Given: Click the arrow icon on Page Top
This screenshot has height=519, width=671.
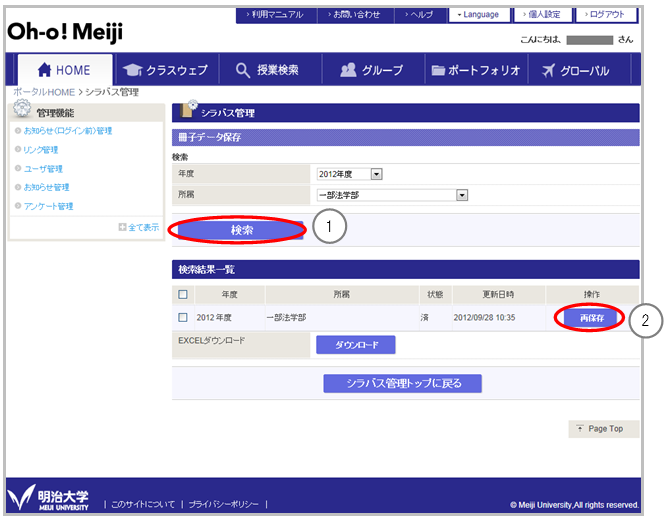Looking at the screenshot, I should point(579,428).
